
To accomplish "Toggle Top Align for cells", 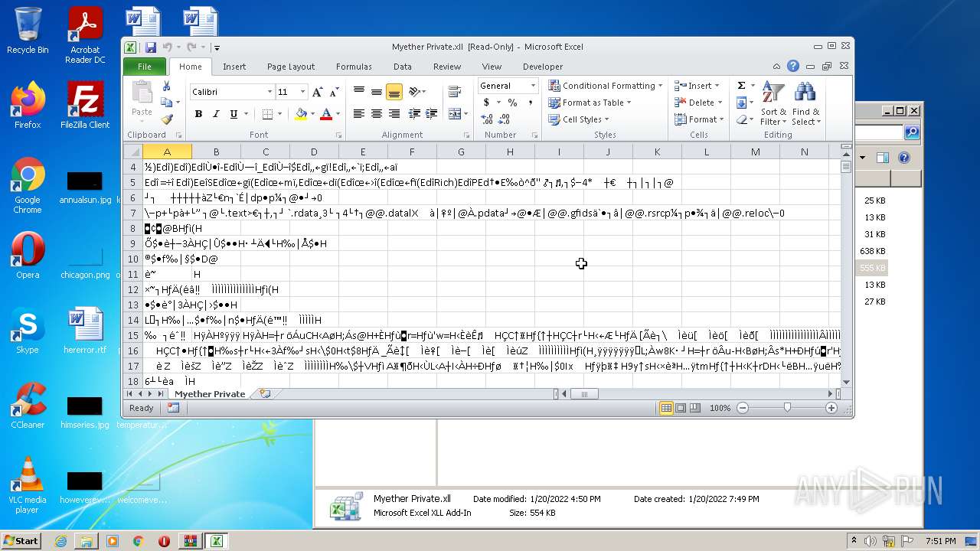I will pos(358,92).
